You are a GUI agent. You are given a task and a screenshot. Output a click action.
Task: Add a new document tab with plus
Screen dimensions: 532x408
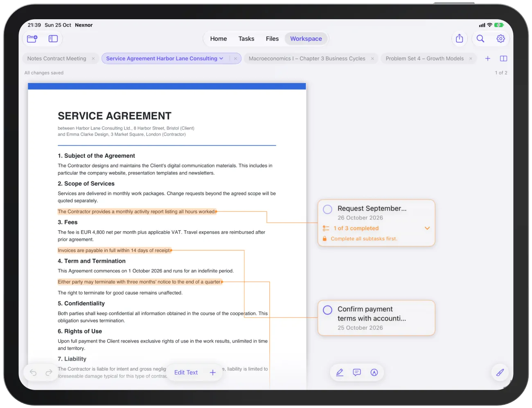[488, 58]
